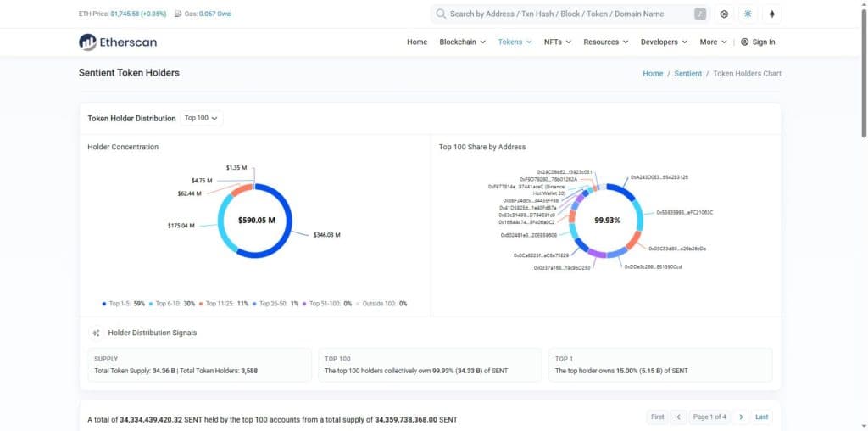Image resolution: width=868 pixels, height=431 pixels.
Task: Toggle the Outside 100 legend entry
Action: pos(381,304)
